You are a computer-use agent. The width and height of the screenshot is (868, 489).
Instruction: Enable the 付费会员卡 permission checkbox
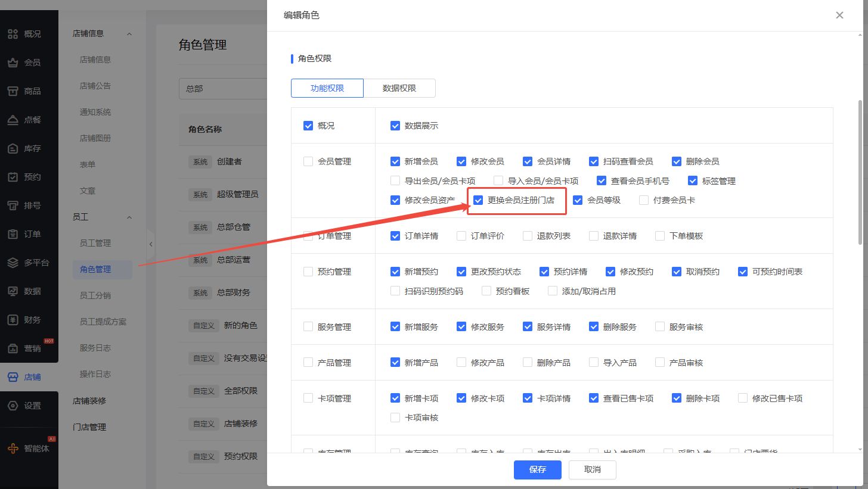[644, 200]
